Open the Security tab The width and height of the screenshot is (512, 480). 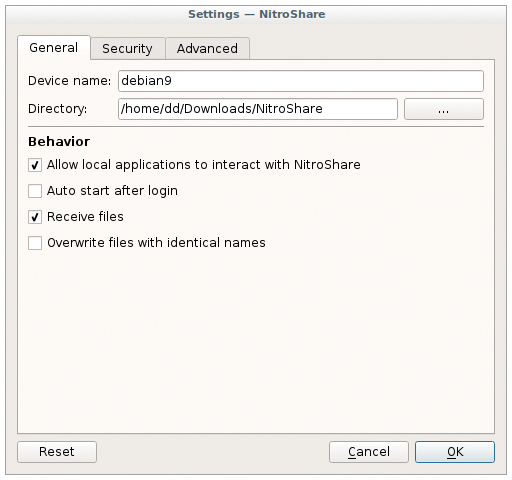click(127, 49)
